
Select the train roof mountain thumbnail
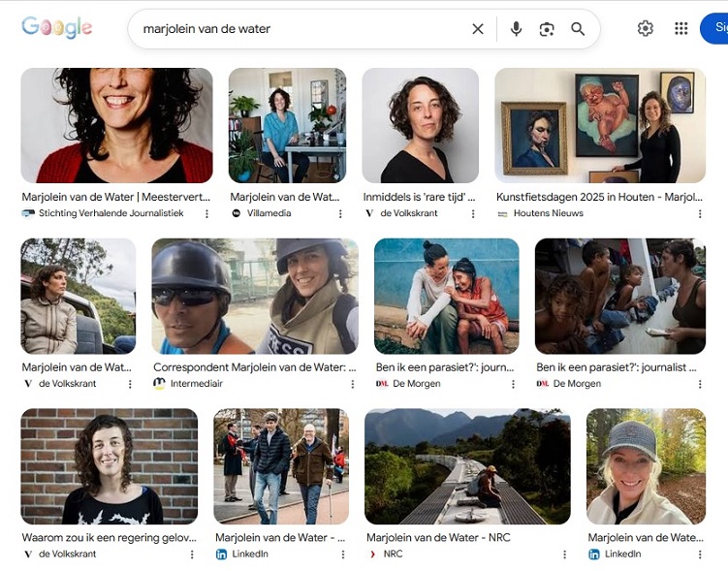(x=467, y=466)
